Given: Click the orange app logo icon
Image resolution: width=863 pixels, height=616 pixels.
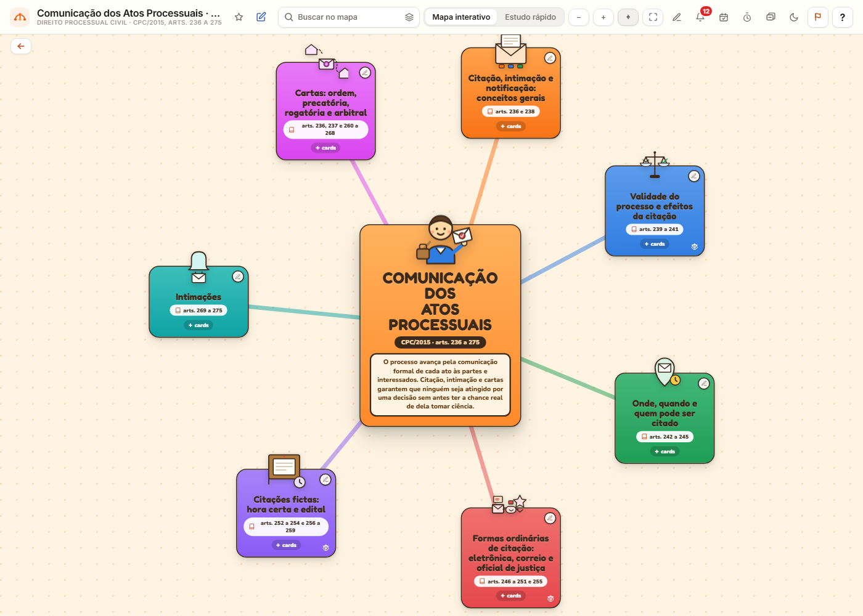Looking at the screenshot, I should pyautogui.click(x=20, y=17).
